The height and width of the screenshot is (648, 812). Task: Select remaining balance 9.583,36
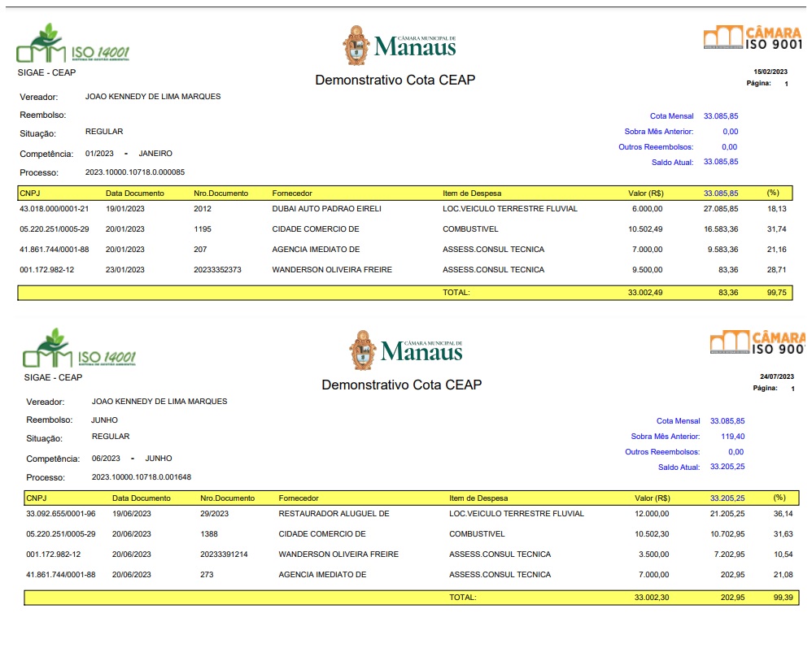pos(723,250)
